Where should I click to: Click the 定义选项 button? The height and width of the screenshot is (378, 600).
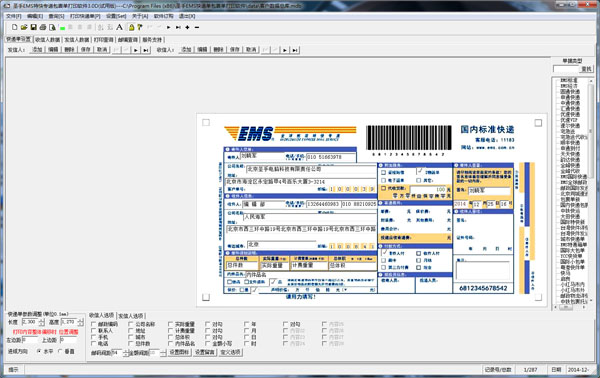click(x=230, y=352)
